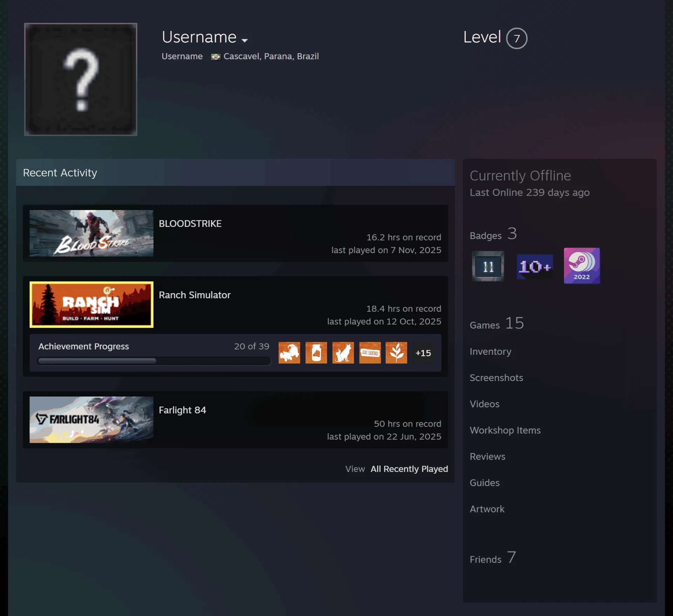
Task: Open the profile avatar image
Action: [x=81, y=79]
